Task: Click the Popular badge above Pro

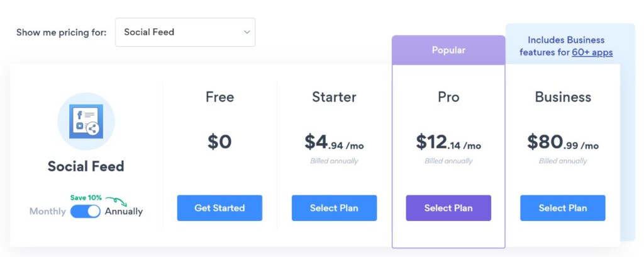Action: [448, 50]
